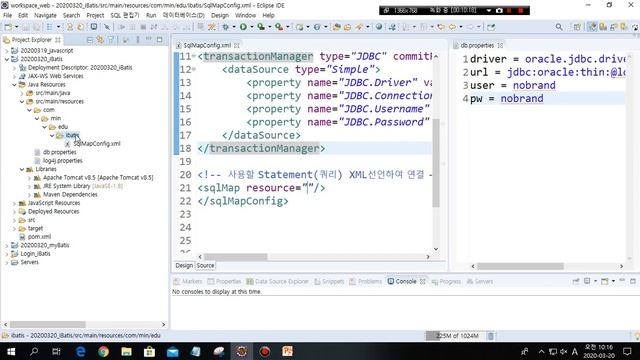Open the Project Explorer view menu icon
The height and width of the screenshot is (360, 640).
(138, 40)
